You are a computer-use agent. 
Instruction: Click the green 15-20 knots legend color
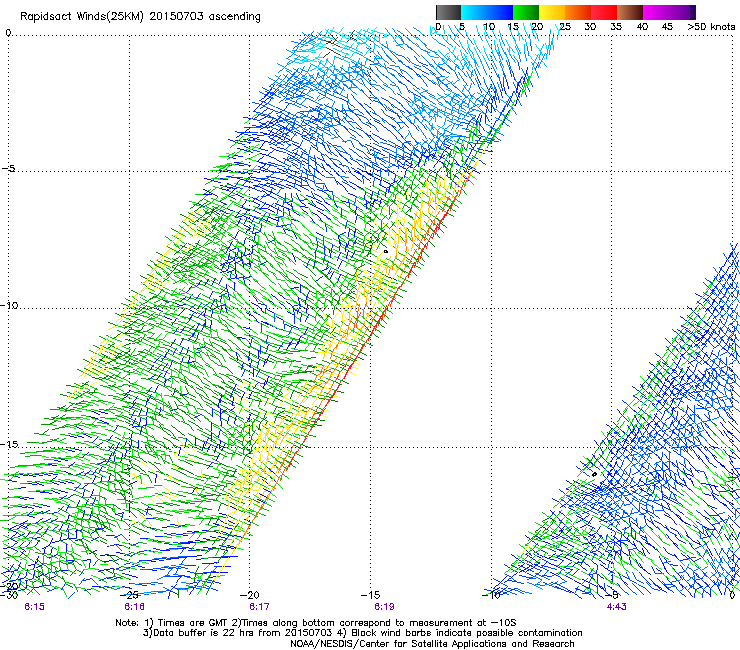[526, 12]
